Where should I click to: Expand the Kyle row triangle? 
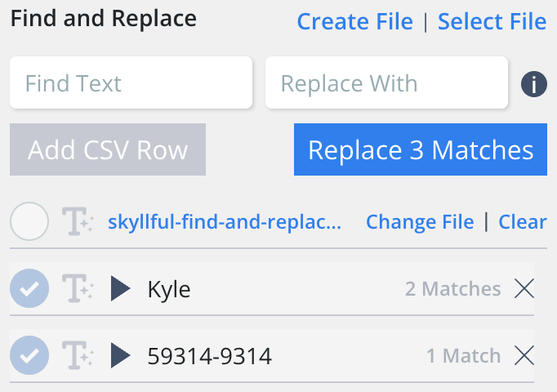[x=121, y=288]
